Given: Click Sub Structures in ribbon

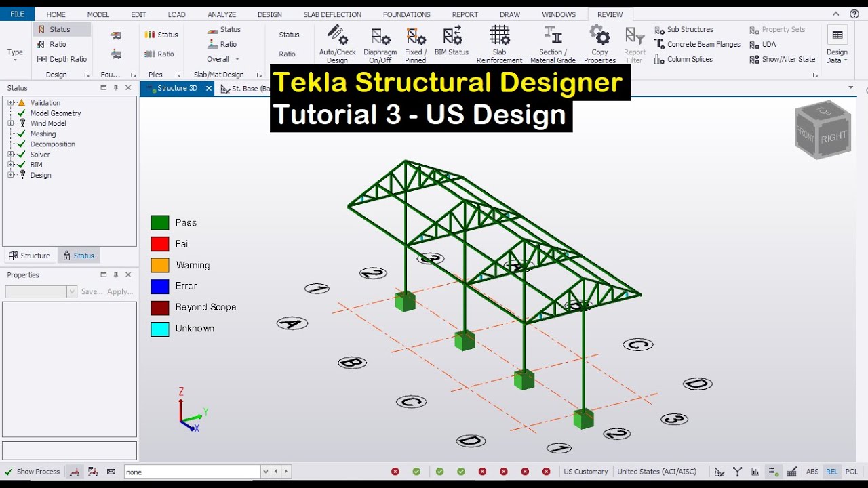Looking at the screenshot, I should coord(684,30).
